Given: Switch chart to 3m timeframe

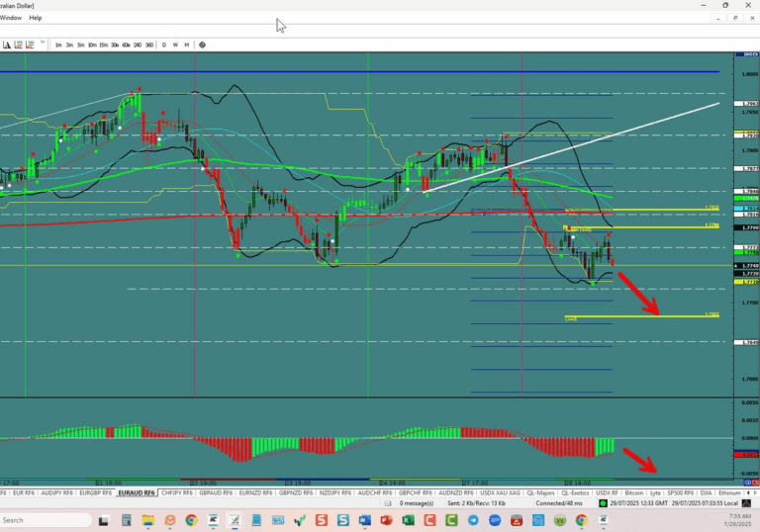Looking at the screenshot, I should (69, 45).
